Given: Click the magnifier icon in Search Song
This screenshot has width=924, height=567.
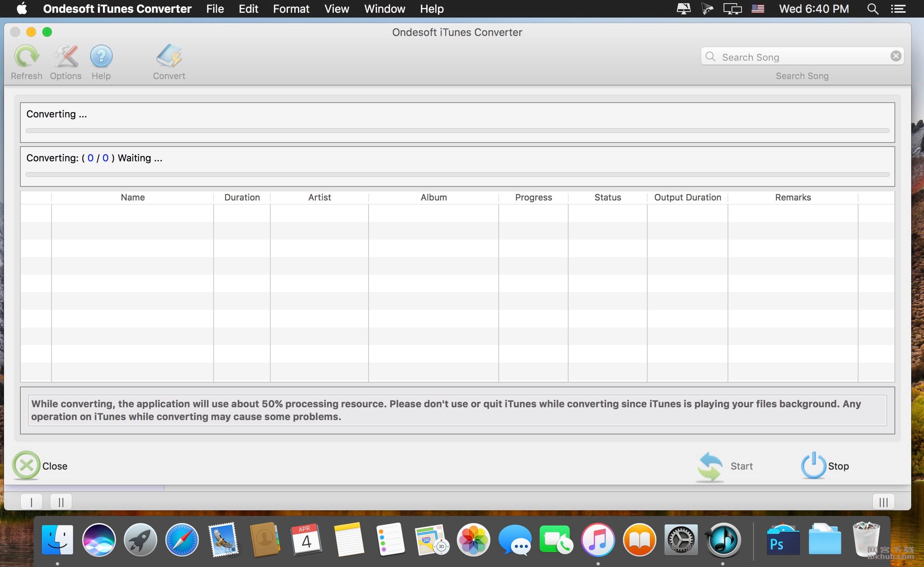Looking at the screenshot, I should (x=710, y=57).
